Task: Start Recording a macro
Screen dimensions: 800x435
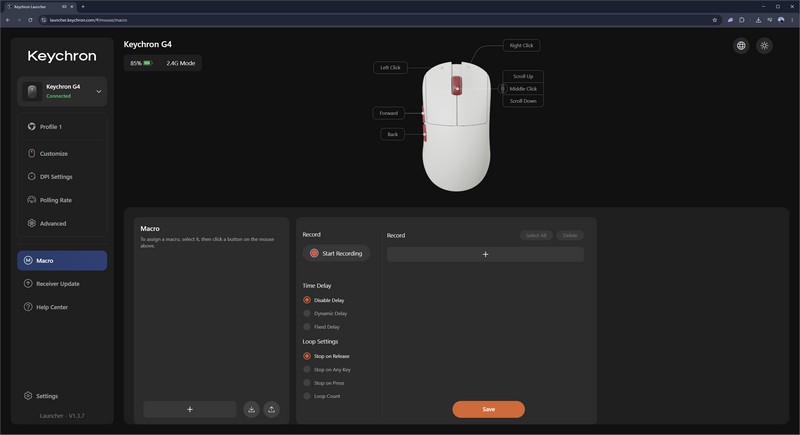Action: click(x=337, y=253)
